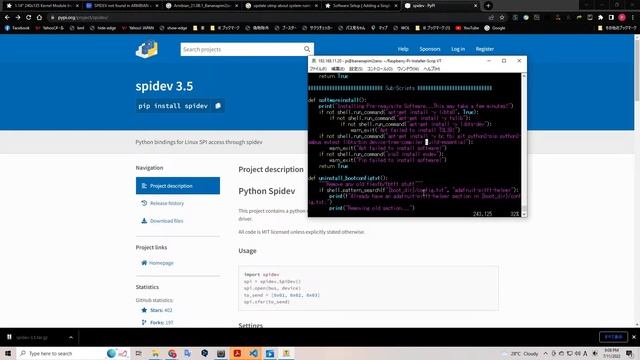Open the Sponsors link in the PyPI header

click(430, 49)
